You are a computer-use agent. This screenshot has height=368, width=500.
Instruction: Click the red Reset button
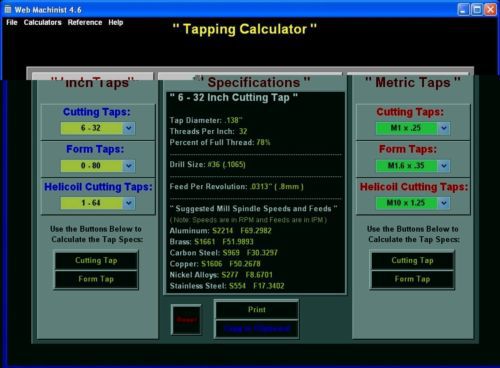[186, 320]
